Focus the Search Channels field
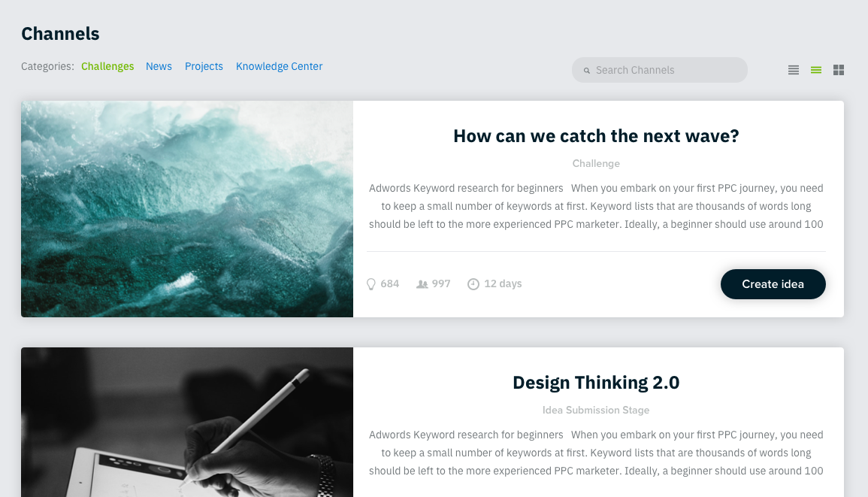Image resolution: width=868 pixels, height=497 pixels. (x=659, y=70)
